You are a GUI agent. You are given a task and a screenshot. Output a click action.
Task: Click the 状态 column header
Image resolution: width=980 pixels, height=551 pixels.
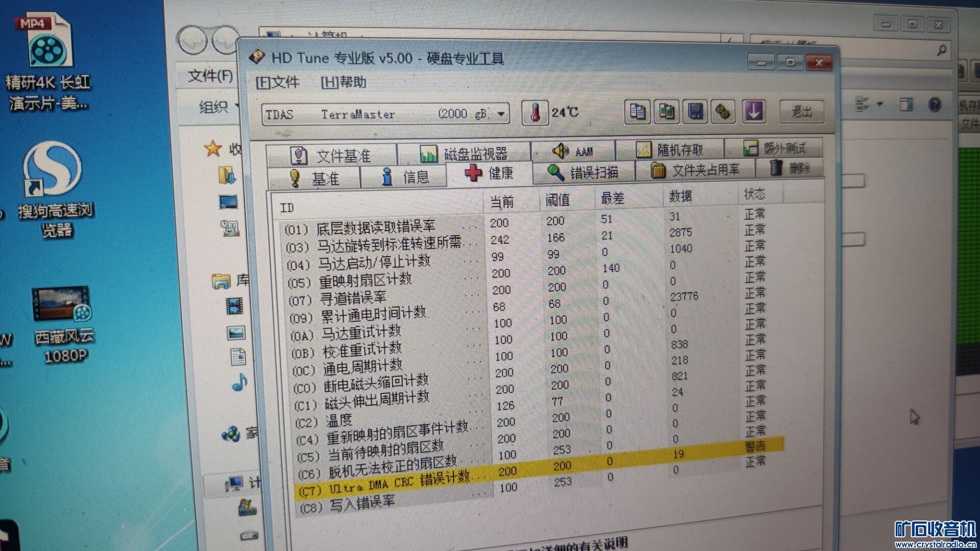(x=754, y=194)
